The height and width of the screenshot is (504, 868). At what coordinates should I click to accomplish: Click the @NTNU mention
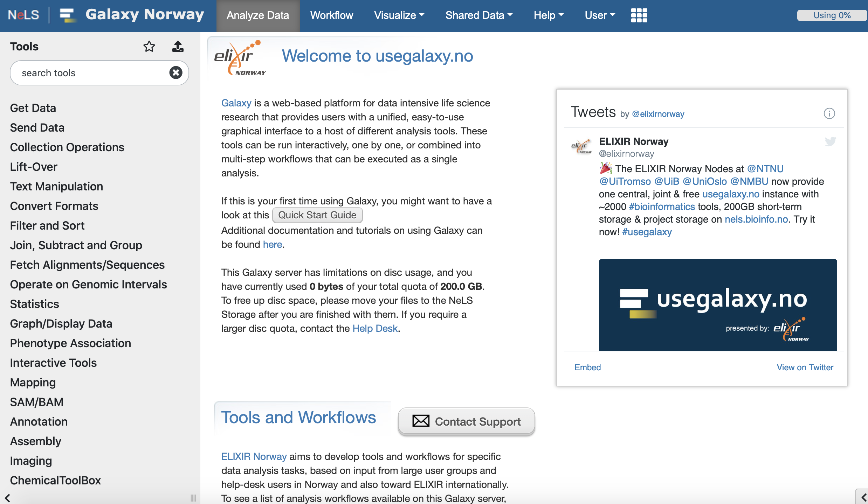pos(765,169)
